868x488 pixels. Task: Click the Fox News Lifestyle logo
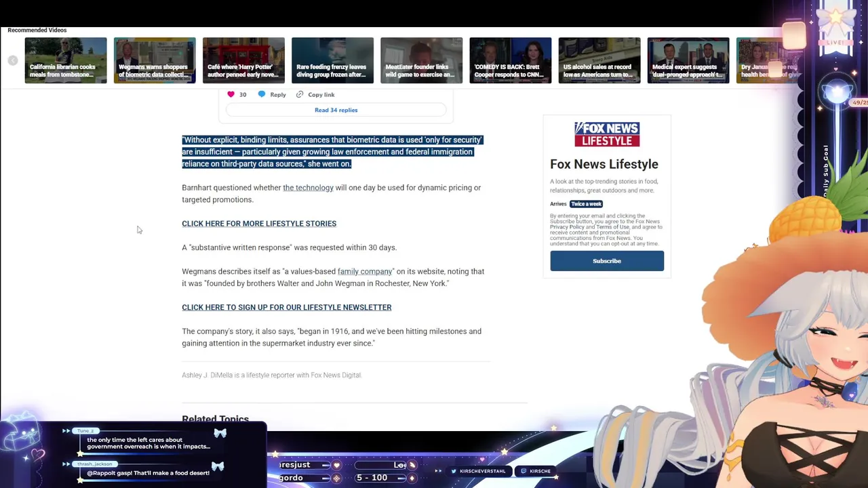(x=607, y=134)
